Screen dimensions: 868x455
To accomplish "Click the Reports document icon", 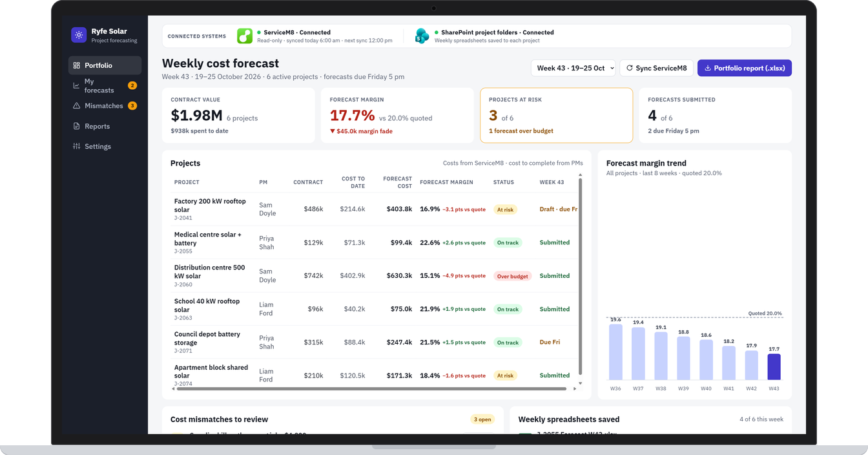I will [77, 126].
